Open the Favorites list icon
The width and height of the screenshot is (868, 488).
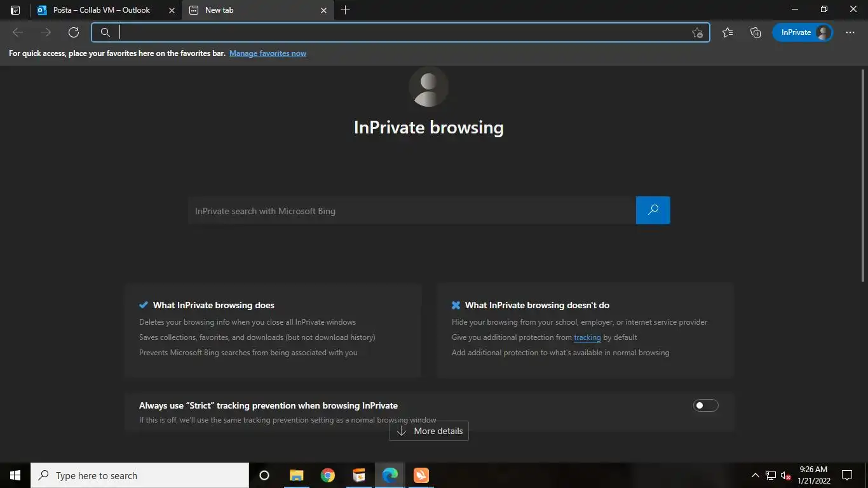click(728, 32)
